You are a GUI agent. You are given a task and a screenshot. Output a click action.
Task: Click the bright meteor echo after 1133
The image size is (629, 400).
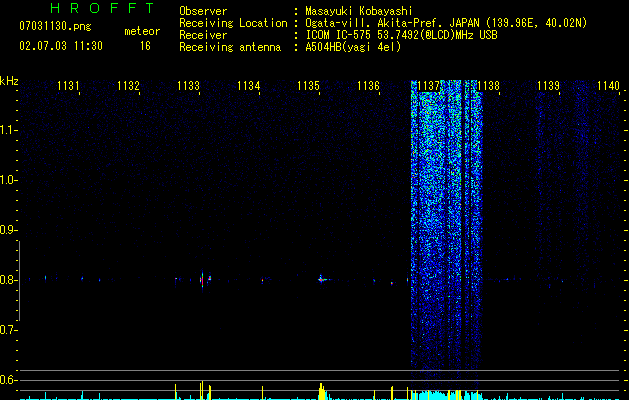tap(202, 279)
